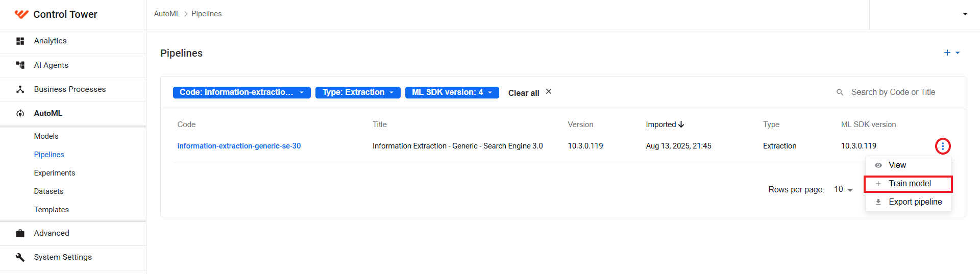Choose Export pipeline menu option

[x=908, y=202]
